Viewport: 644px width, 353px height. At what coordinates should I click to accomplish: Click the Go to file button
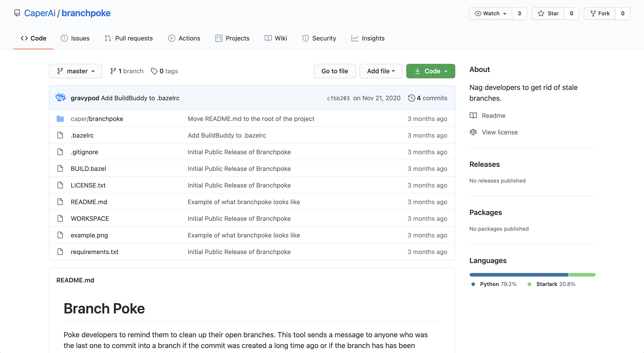point(335,71)
